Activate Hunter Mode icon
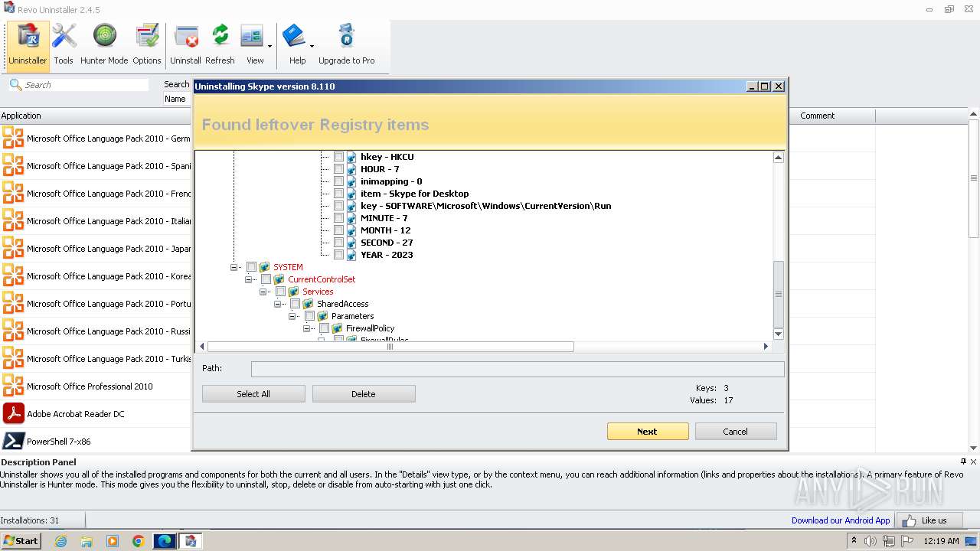The width and height of the screenshot is (980, 551). [104, 45]
